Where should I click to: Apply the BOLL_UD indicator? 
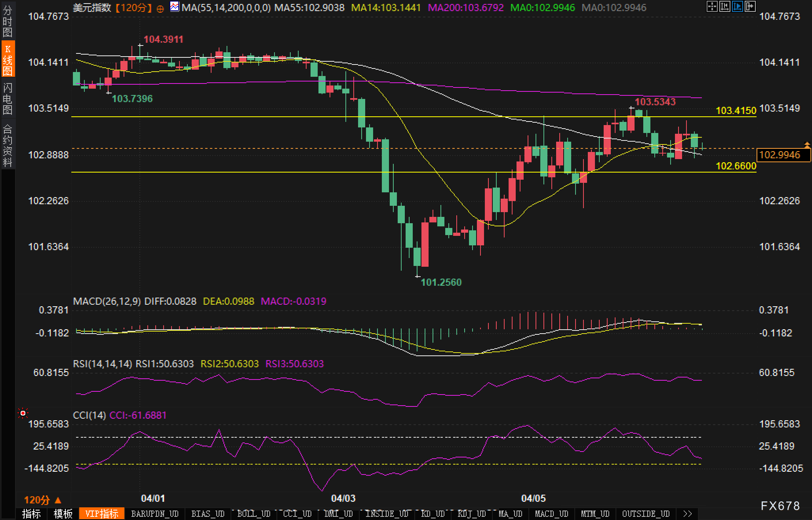click(x=254, y=514)
